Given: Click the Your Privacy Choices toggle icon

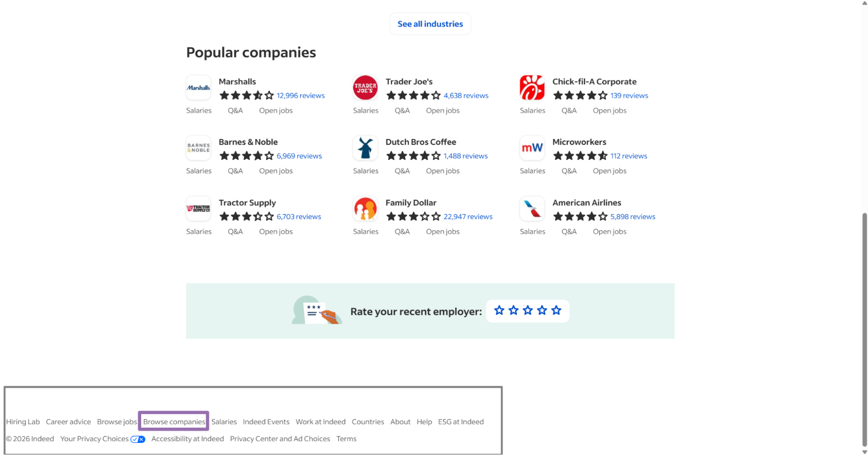Looking at the screenshot, I should 138,439.
